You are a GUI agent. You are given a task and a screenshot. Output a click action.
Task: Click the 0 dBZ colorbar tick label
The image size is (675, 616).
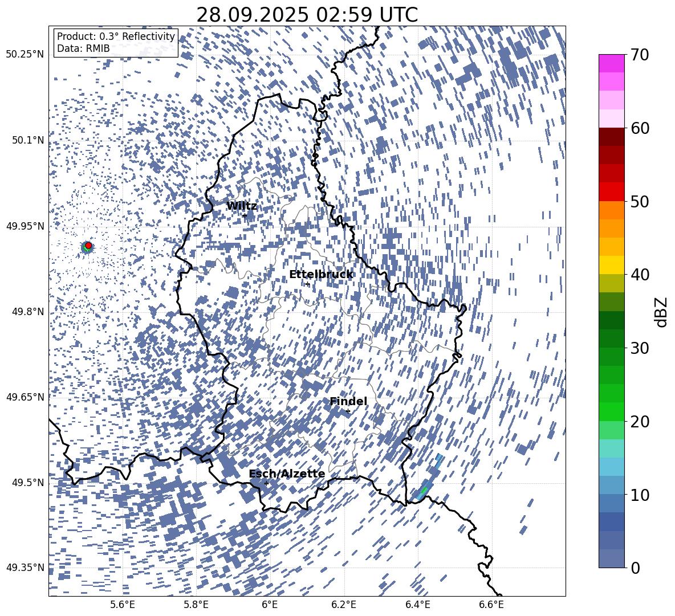coord(635,568)
